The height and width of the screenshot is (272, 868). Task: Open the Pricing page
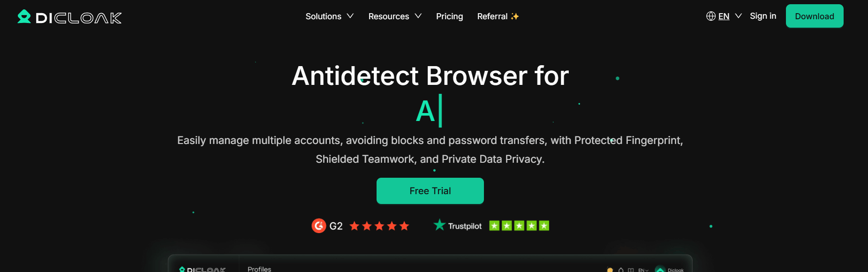tap(449, 16)
